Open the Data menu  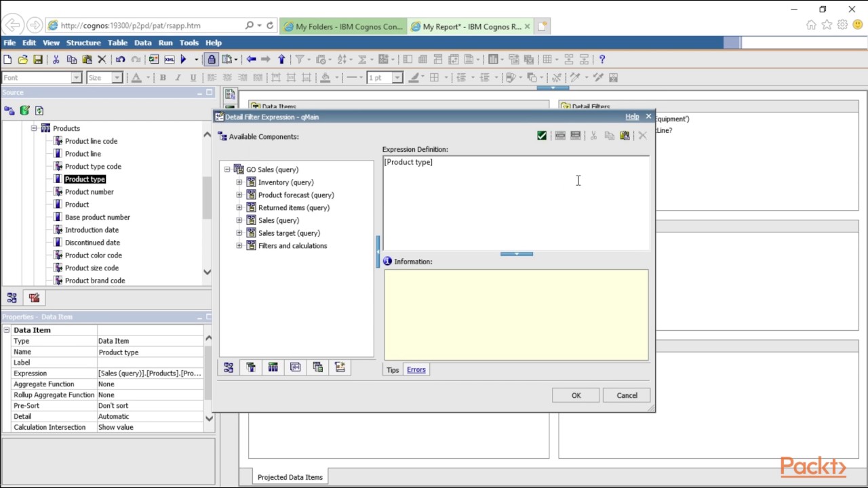coord(142,43)
